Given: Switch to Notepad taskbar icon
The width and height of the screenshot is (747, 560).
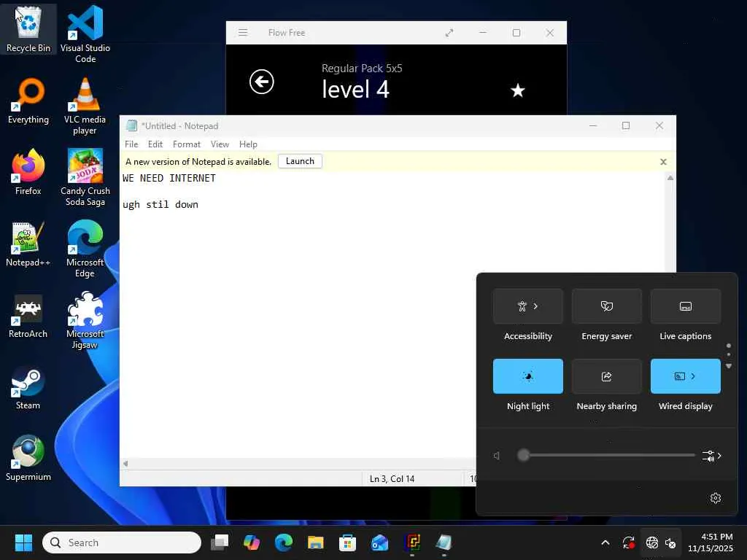Looking at the screenshot, I should (444, 542).
